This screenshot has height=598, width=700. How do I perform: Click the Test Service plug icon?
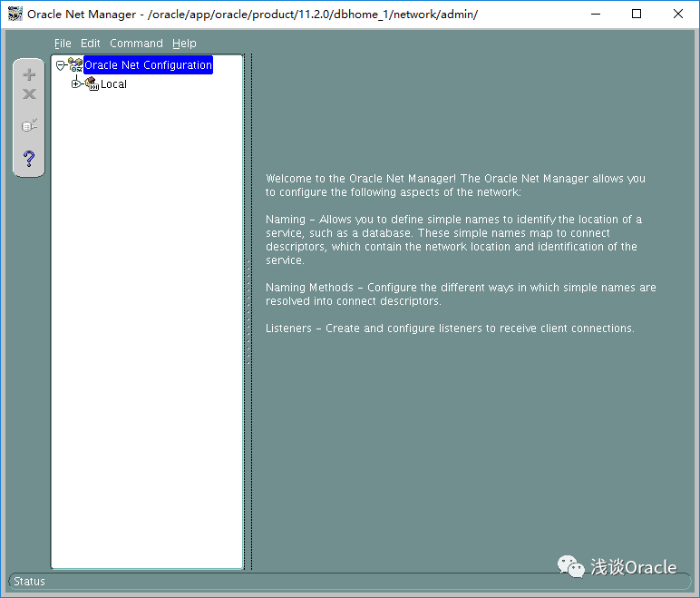[x=29, y=125]
